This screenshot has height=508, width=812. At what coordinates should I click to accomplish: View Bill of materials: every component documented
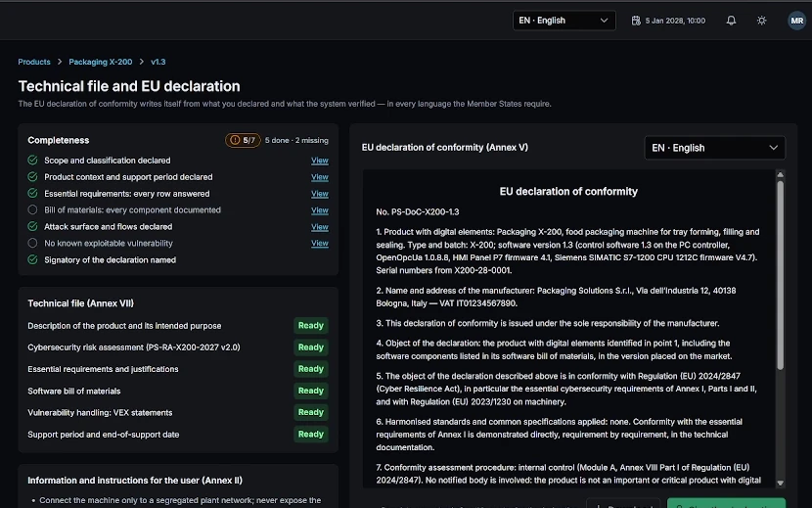click(x=320, y=210)
